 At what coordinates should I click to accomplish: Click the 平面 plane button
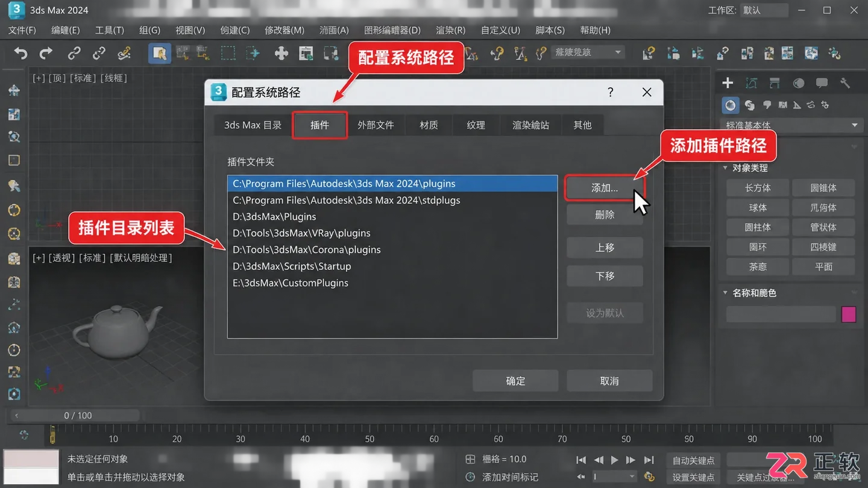pyautogui.click(x=823, y=267)
